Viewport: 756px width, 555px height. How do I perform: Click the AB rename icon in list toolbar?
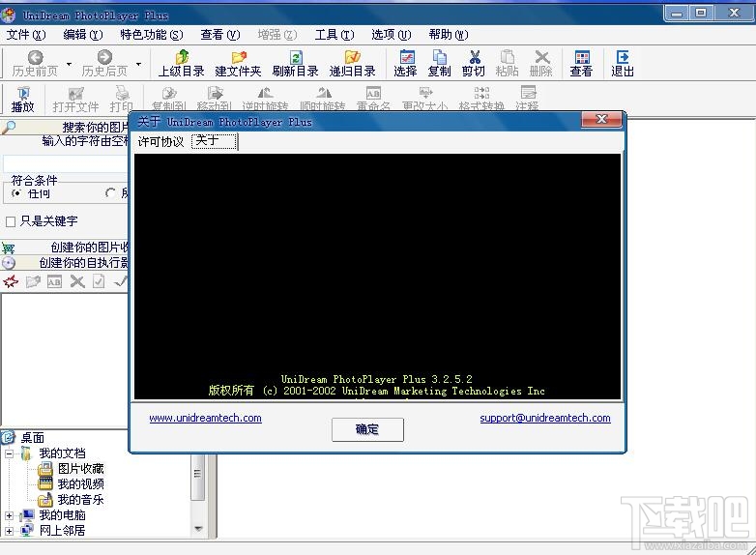(54, 282)
